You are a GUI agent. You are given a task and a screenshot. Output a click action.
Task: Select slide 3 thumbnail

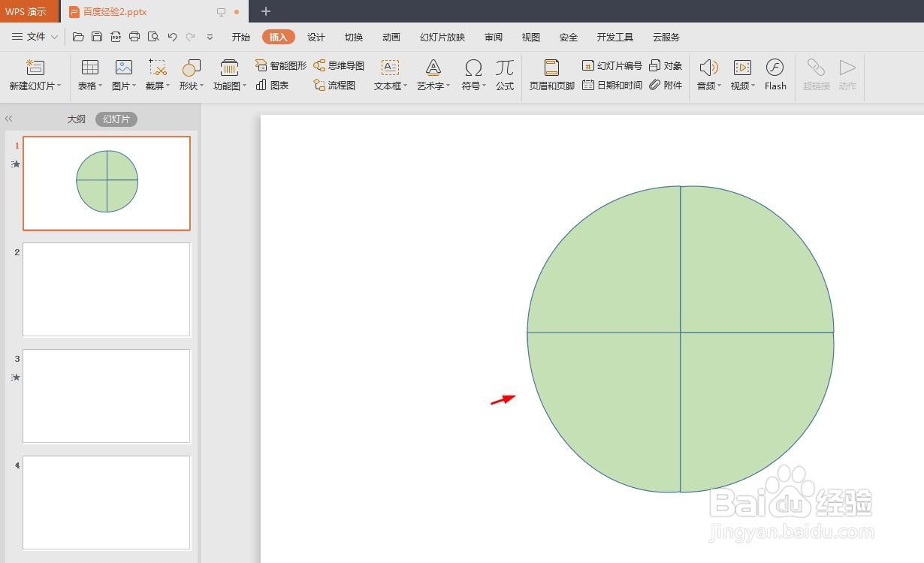[107, 396]
